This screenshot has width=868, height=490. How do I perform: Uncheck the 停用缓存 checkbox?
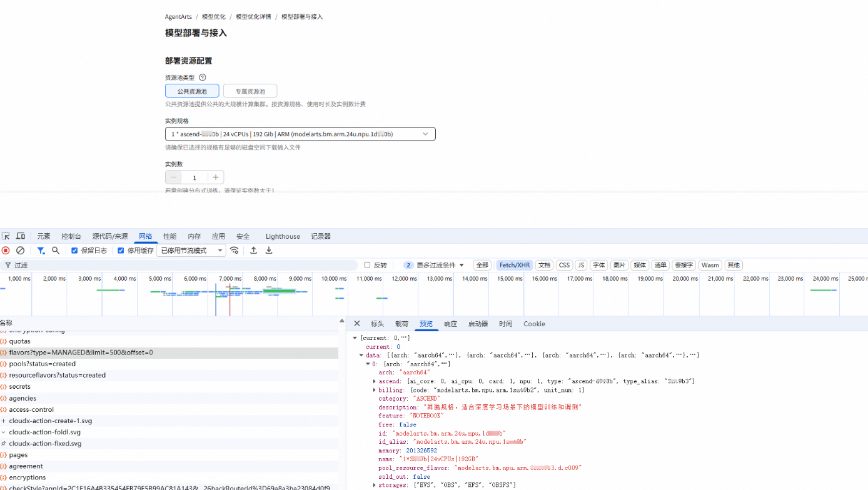tap(121, 251)
